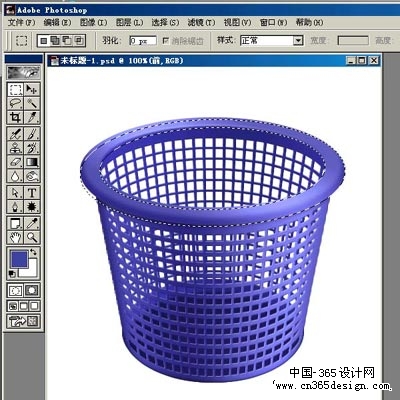
Task: Open the 图层(L) layer menu
Action: click(129, 22)
